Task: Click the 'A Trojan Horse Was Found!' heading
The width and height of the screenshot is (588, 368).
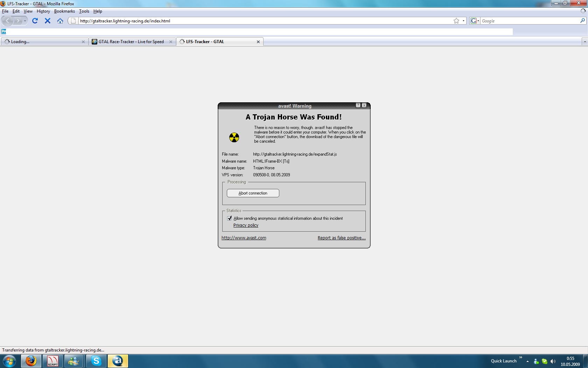Action: (294, 117)
